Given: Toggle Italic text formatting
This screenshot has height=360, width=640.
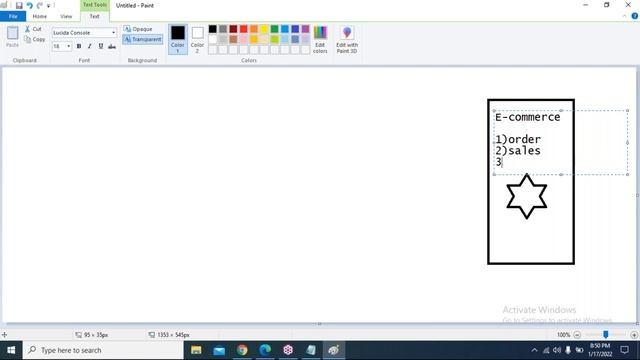Looking at the screenshot, I should click(89, 46).
